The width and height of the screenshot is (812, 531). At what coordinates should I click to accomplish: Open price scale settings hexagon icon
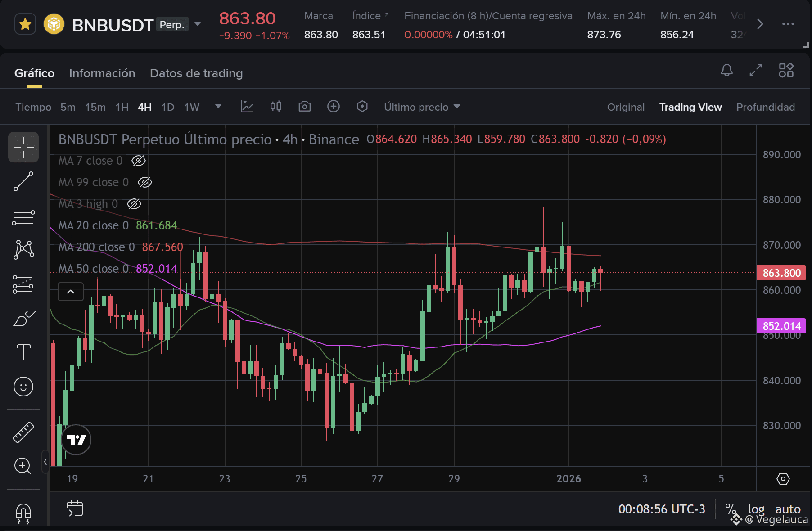[x=783, y=479]
